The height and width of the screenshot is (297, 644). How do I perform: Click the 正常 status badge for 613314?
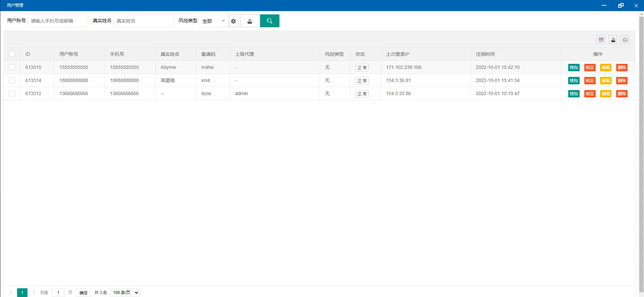coord(362,81)
